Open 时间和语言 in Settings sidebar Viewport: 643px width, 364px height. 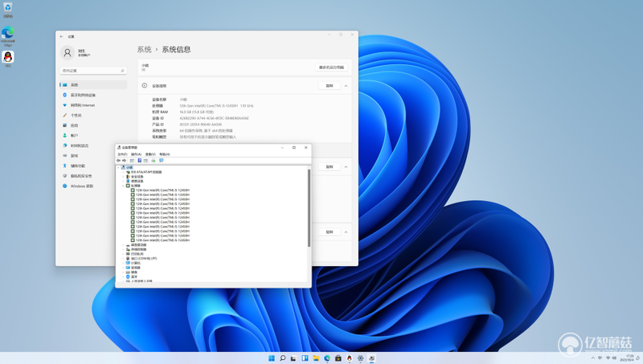(93, 145)
